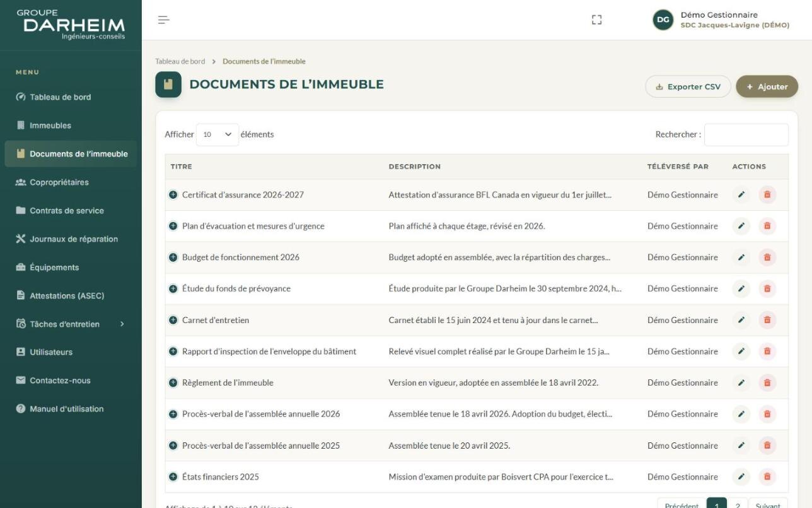Expand the Procès-verbal de l'assemblée annuelle 2026 row
812x508 pixels.
click(173, 414)
